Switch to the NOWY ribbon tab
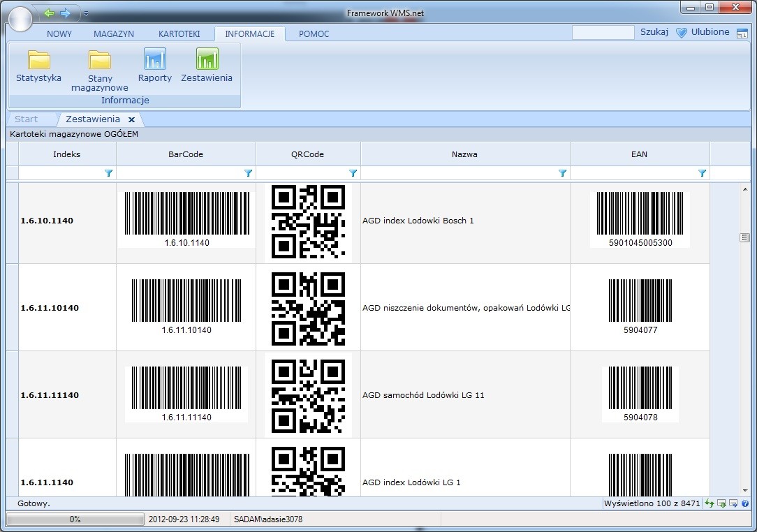757x532 pixels. [59, 34]
